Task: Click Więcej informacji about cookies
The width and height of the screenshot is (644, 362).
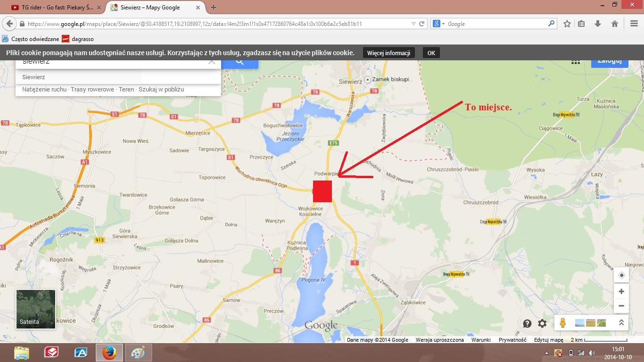Action: (389, 53)
